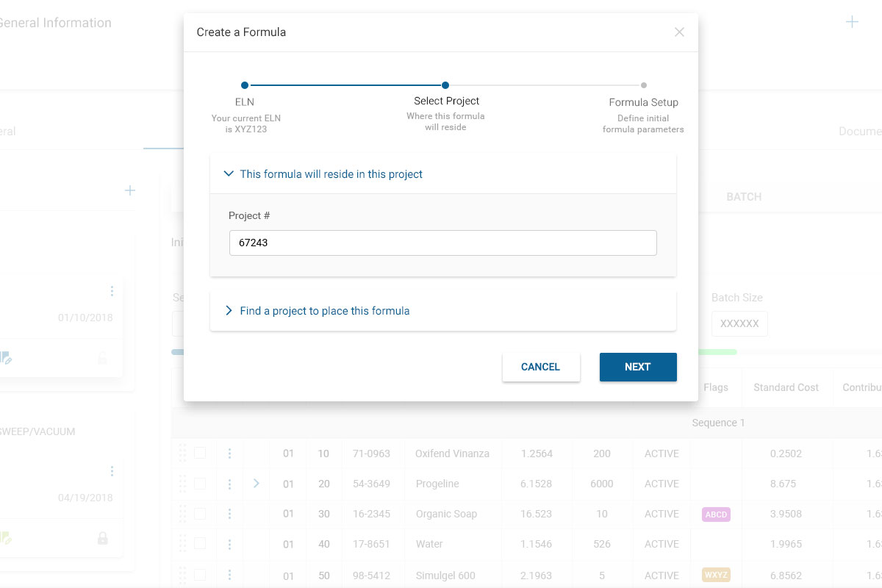Screen dimensions: 882x588
Task: Open three-dot menu on 01/10/2018 card
Action: pyautogui.click(x=112, y=291)
